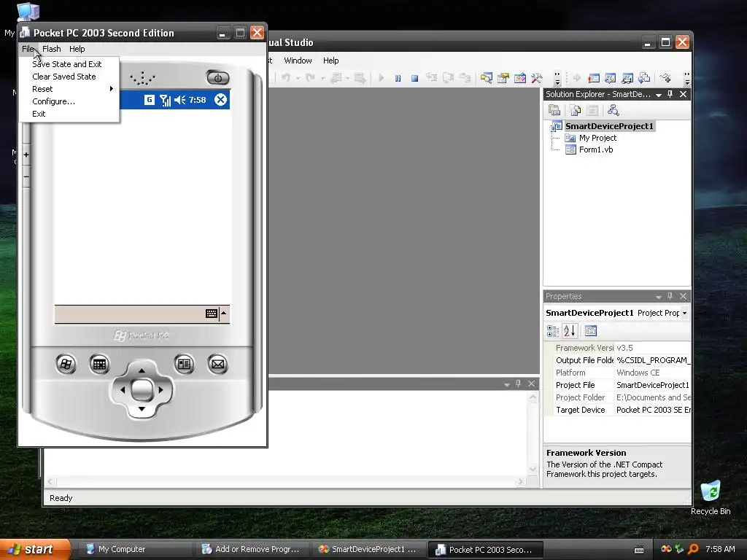Tap the speaker volume icon on device screen
The width and height of the screenshot is (747, 560).
click(x=179, y=100)
